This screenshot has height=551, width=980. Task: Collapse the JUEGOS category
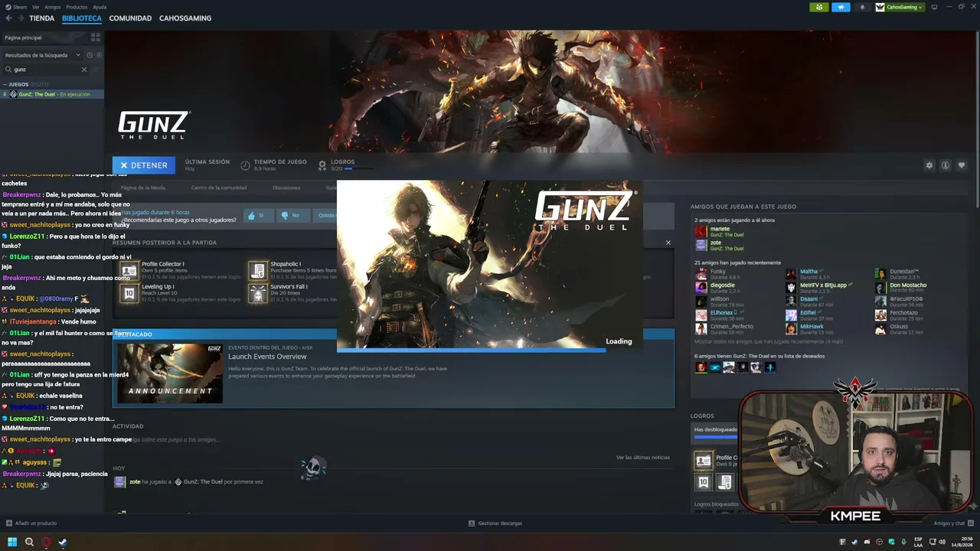coord(27,84)
